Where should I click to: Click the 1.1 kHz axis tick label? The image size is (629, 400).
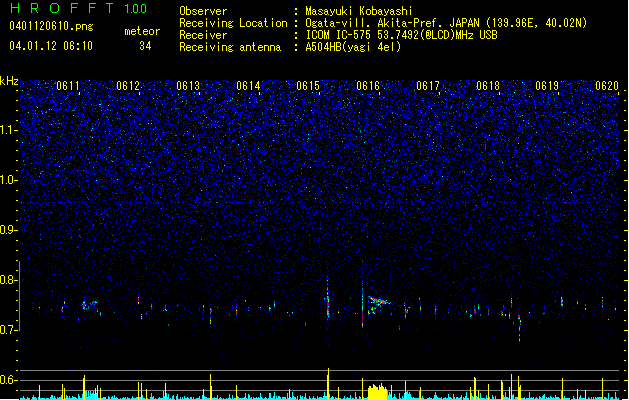(9, 130)
